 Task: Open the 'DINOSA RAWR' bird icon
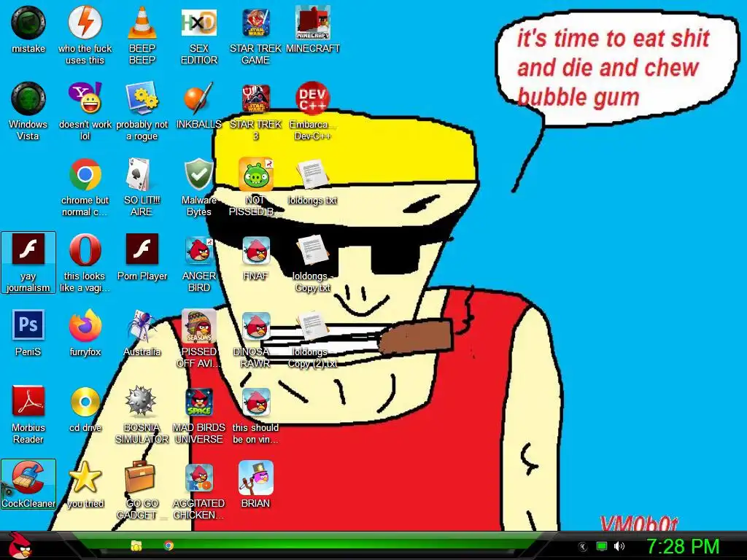pyautogui.click(x=256, y=326)
